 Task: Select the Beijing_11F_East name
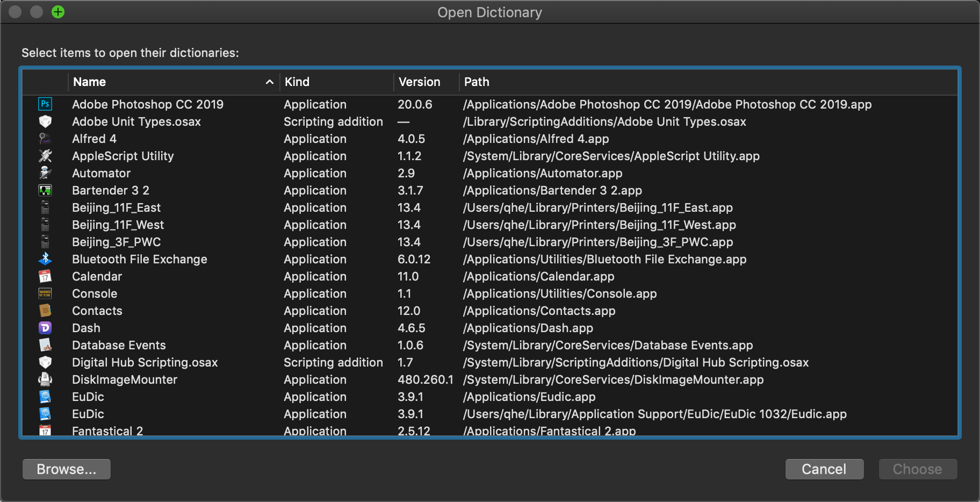click(117, 207)
